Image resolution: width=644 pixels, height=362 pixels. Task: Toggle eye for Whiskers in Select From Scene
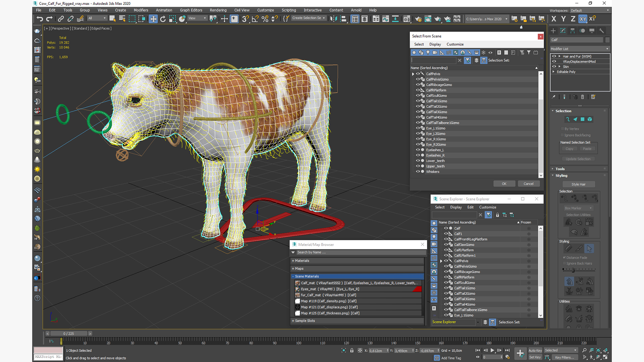tap(418, 172)
